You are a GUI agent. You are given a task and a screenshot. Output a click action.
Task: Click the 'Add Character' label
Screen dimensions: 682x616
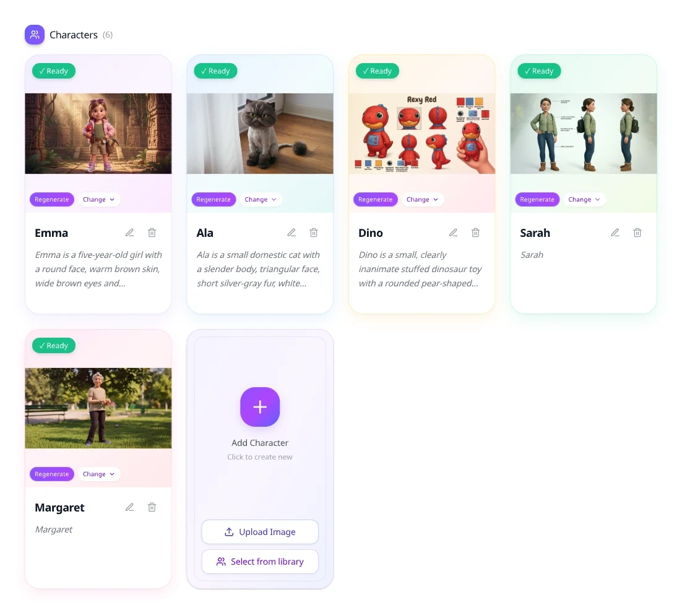point(260,443)
